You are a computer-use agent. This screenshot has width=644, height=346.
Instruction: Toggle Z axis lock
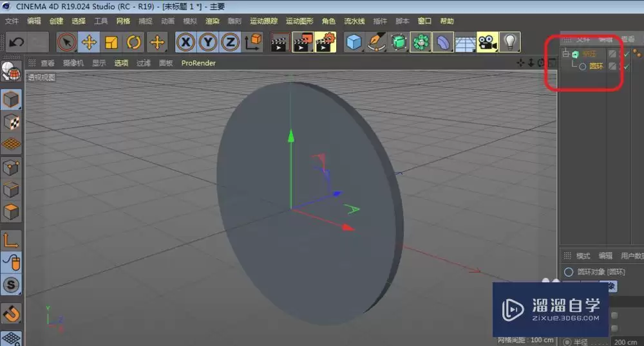[x=230, y=42]
